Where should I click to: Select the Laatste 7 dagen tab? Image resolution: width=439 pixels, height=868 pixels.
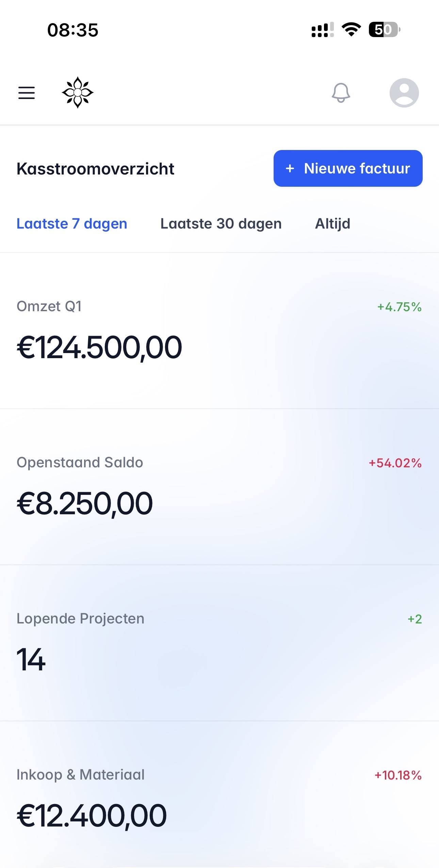(72, 224)
